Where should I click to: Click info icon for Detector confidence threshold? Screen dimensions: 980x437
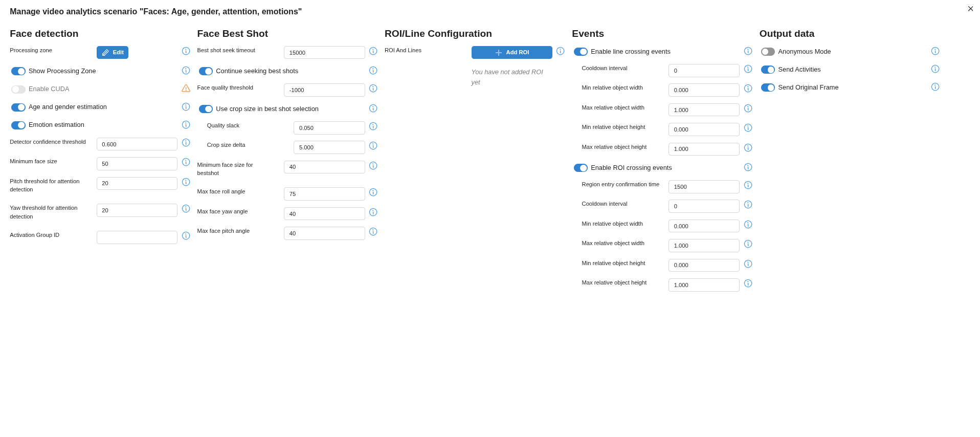(186, 143)
